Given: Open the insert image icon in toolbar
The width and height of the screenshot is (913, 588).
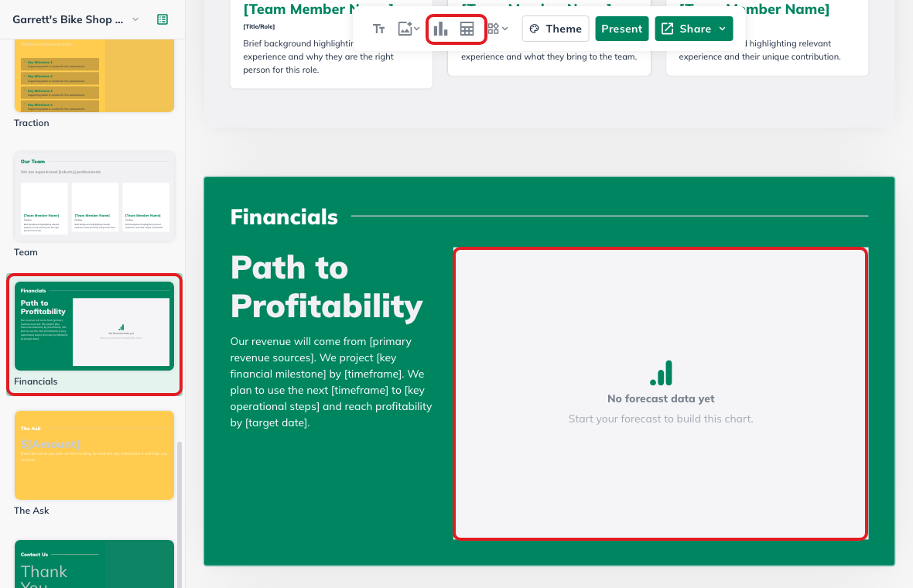Looking at the screenshot, I should pyautogui.click(x=409, y=29).
